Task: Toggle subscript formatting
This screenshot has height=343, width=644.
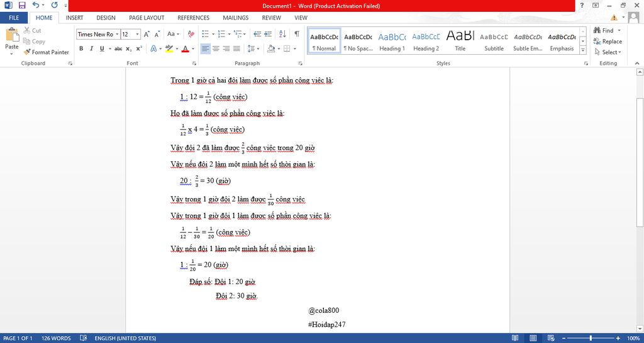Action: click(x=128, y=48)
